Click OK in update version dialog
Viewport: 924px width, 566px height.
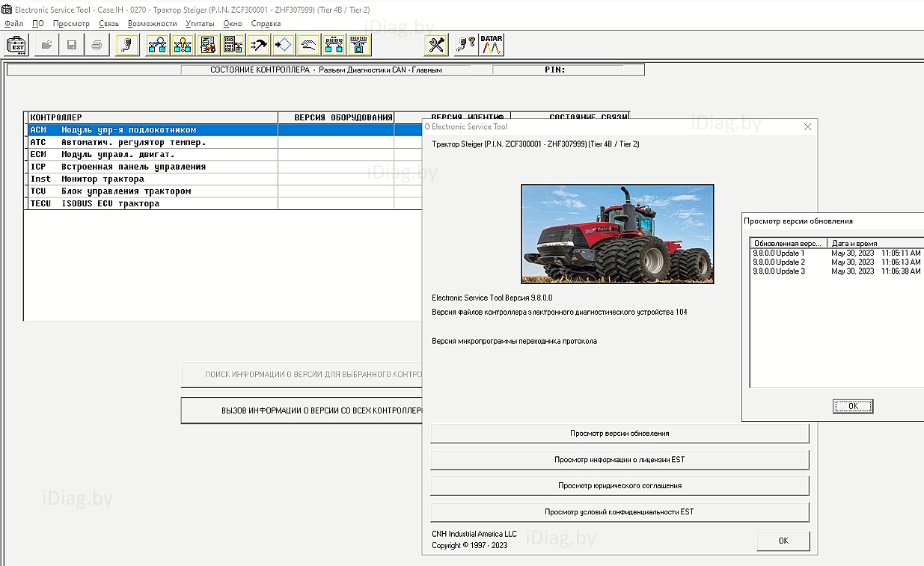[x=853, y=406]
